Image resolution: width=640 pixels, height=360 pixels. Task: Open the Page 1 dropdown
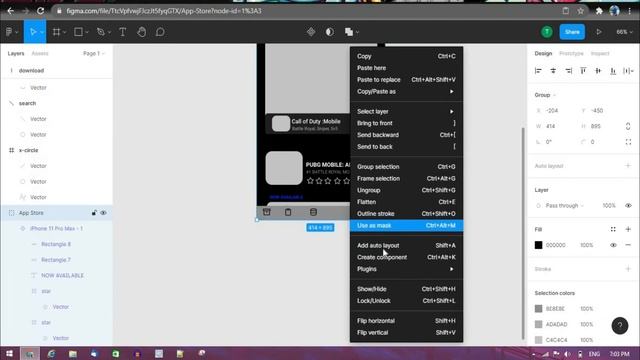pos(94,53)
